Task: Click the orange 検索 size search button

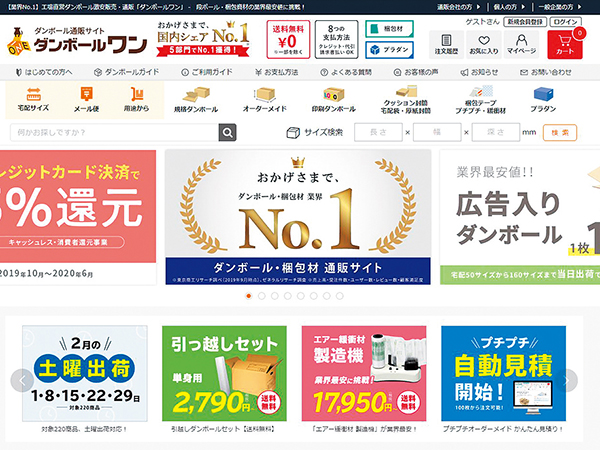Action: 560,133
